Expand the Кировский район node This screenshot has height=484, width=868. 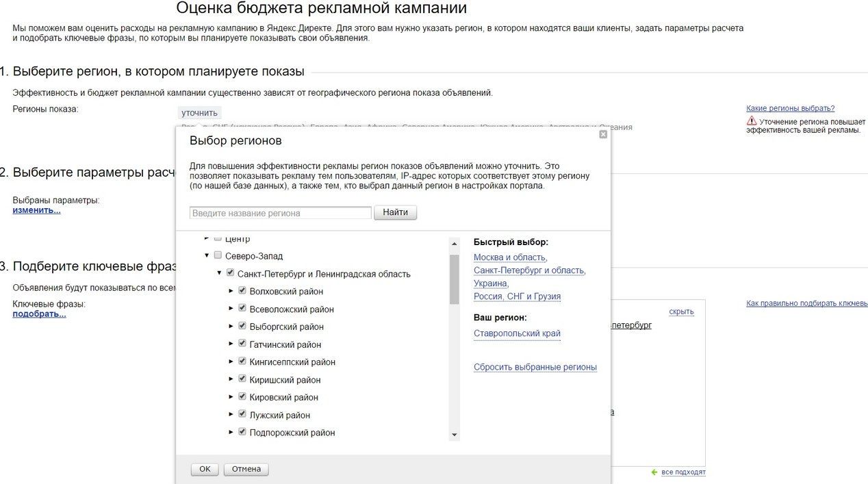click(x=231, y=397)
